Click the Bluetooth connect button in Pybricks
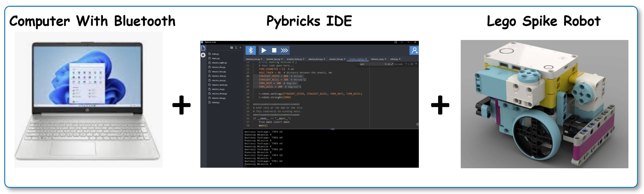 [251, 50]
